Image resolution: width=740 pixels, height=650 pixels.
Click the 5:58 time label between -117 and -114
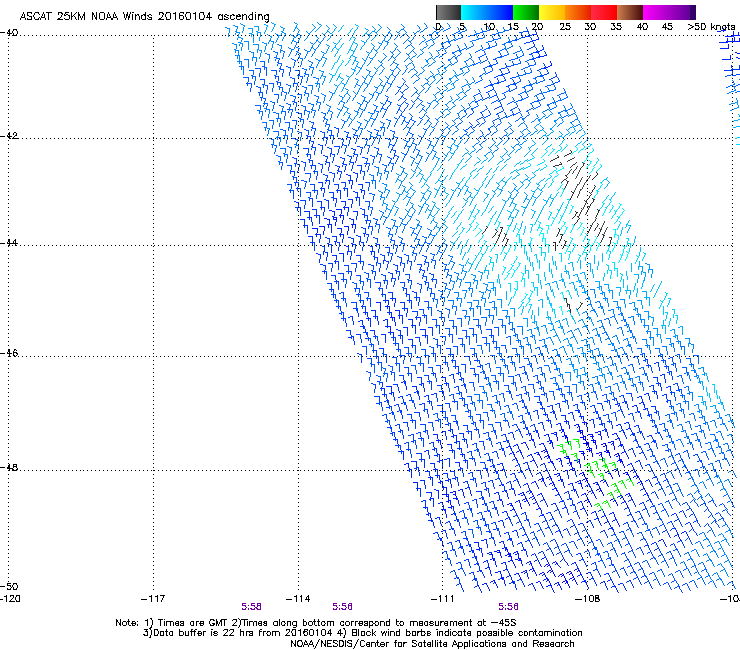(x=252, y=607)
